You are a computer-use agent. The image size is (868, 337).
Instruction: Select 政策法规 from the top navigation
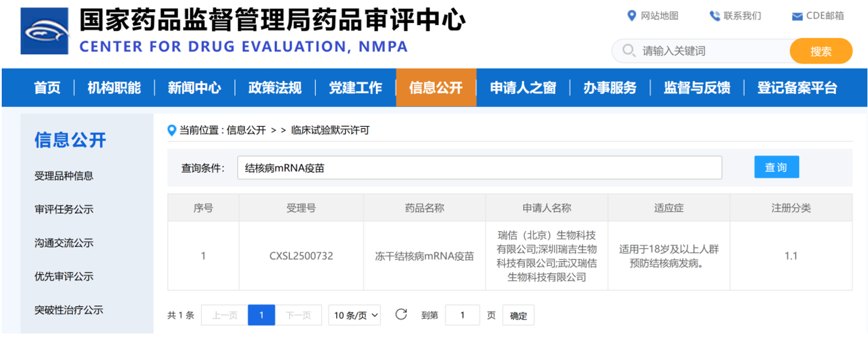pos(274,88)
